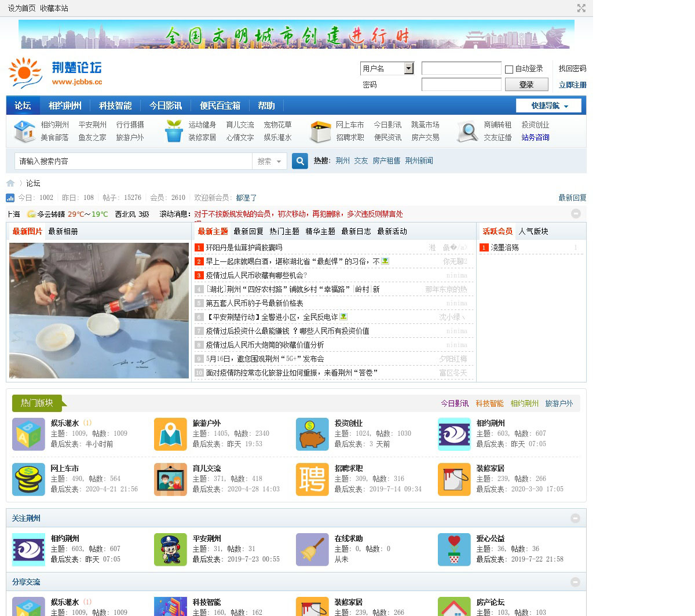The image size is (695, 616).
Task: Click the box icon beside 网上车市 links
Action: 320,132
